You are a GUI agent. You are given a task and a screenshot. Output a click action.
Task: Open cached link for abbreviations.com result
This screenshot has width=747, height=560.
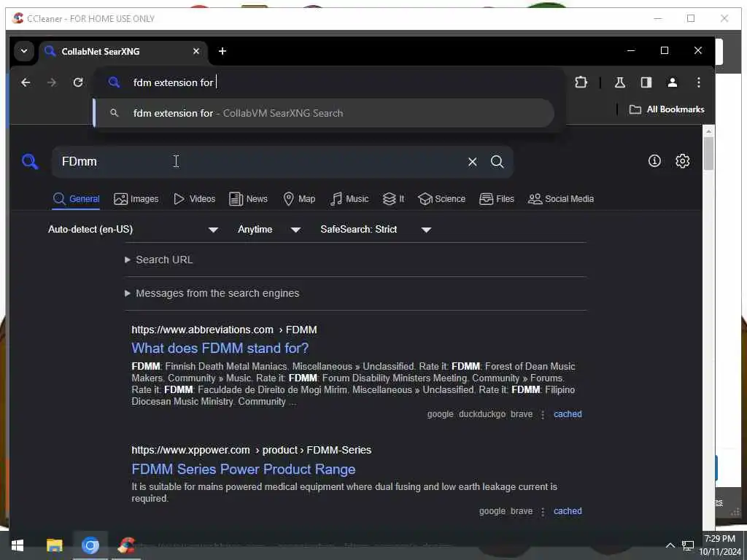pyautogui.click(x=568, y=414)
